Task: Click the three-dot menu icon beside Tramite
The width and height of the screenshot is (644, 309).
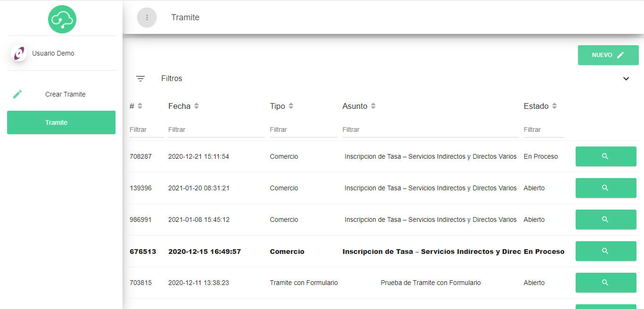Action: 147,17
